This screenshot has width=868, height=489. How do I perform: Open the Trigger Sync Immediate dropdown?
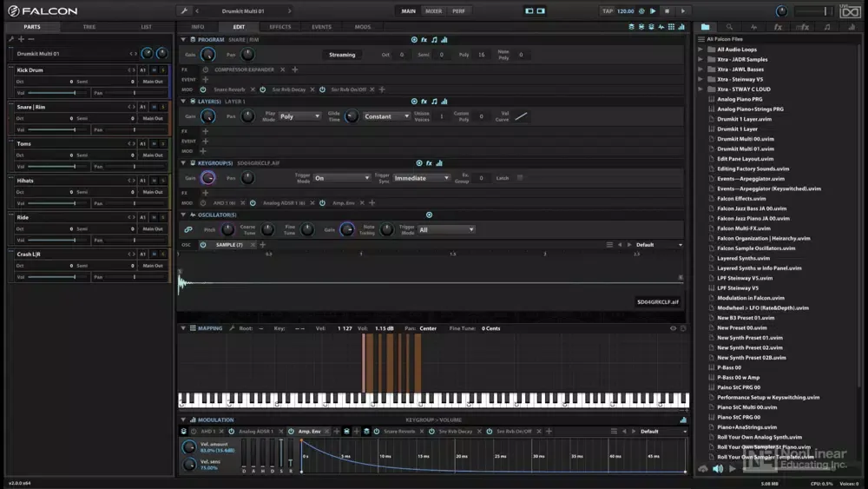421,178
